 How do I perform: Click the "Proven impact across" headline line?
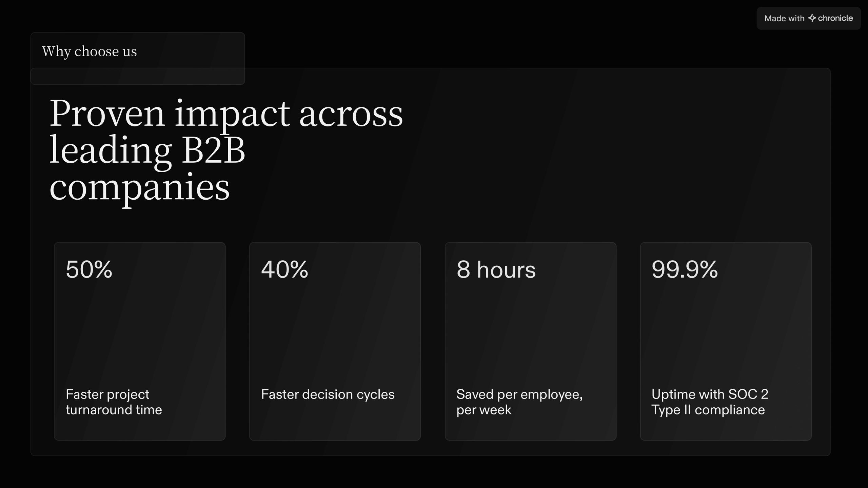[x=226, y=114]
